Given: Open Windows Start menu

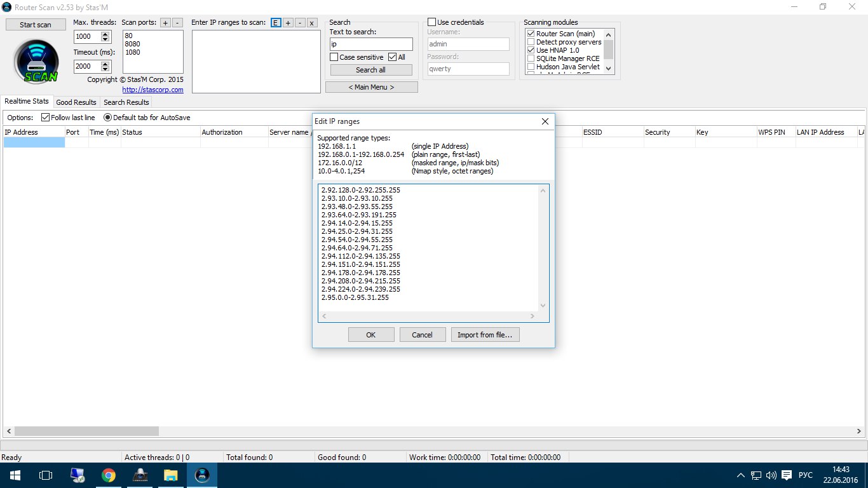Looking at the screenshot, I should (x=15, y=475).
